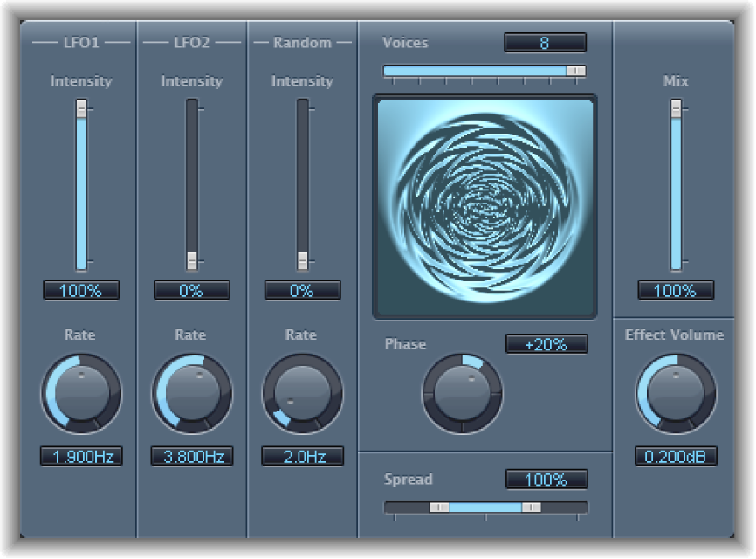
Task: Select the LFO1 Intensity 100% value field
Action: point(79,291)
